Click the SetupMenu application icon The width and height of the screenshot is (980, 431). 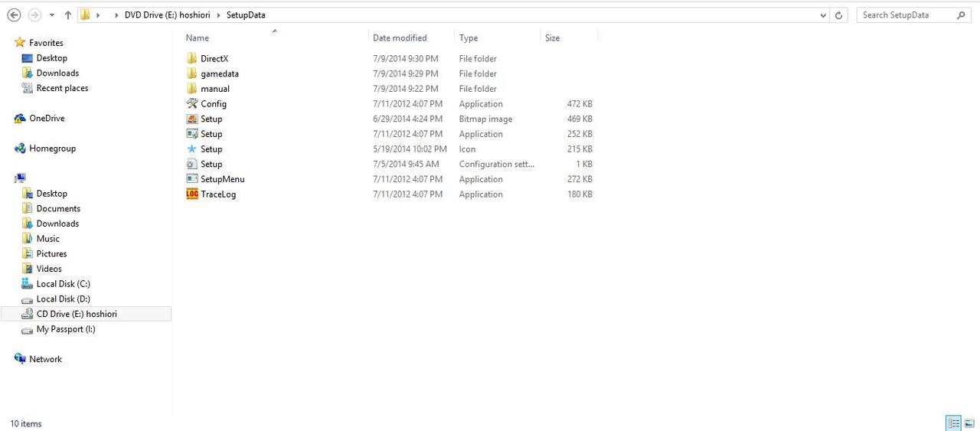point(192,179)
